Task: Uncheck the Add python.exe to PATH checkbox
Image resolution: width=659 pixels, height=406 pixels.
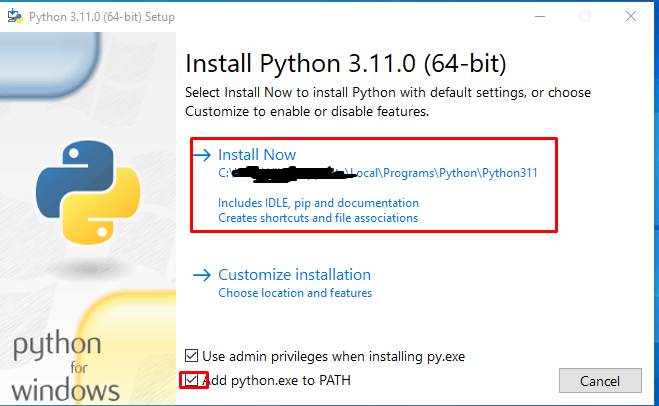Action: [x=192, y=380]
